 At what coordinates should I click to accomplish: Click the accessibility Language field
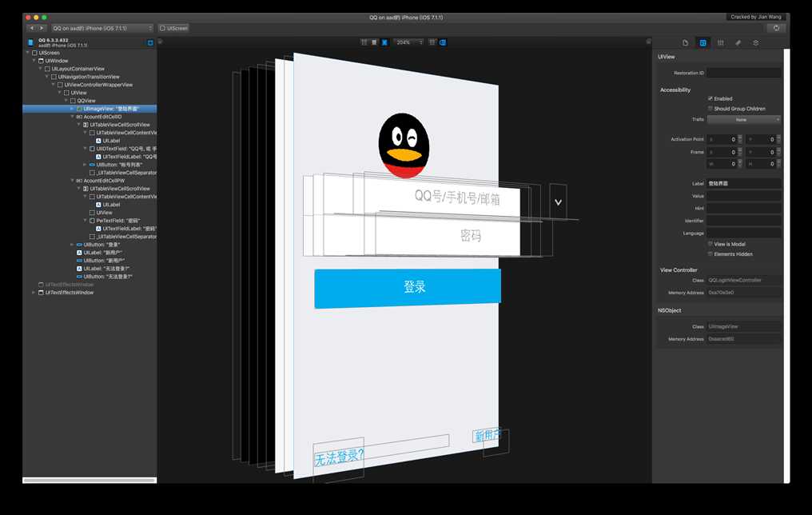[x=743, y=234]
